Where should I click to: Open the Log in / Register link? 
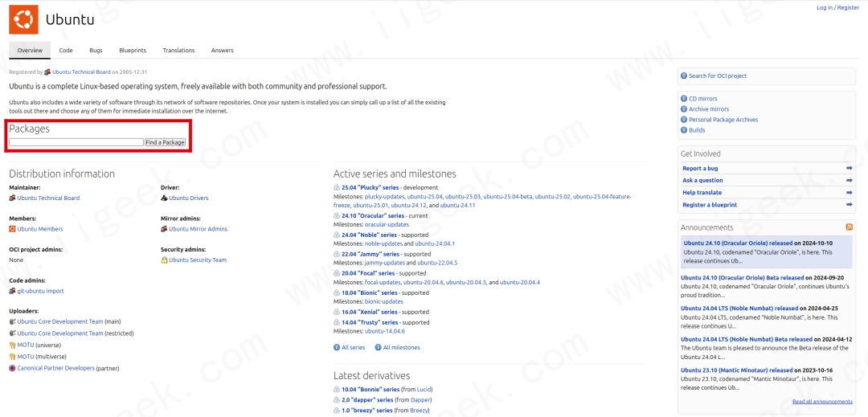pyautogui.click(x=837, y=7)
